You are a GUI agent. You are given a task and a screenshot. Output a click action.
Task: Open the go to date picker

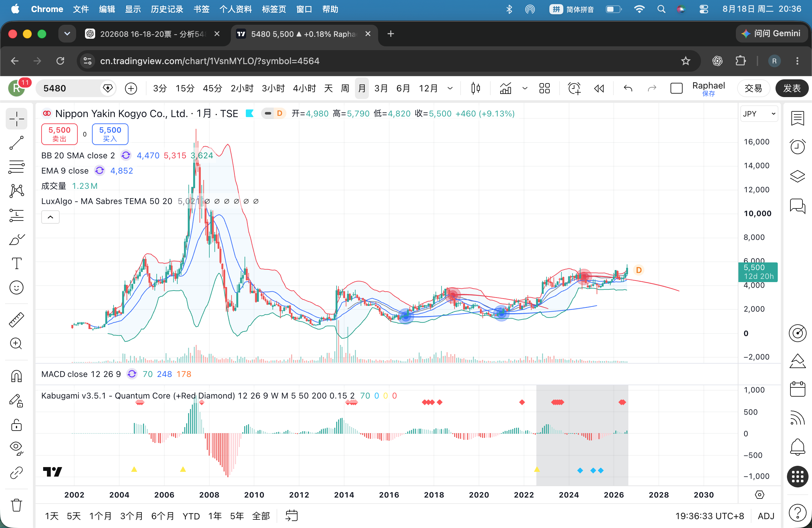tap(292, 516)
